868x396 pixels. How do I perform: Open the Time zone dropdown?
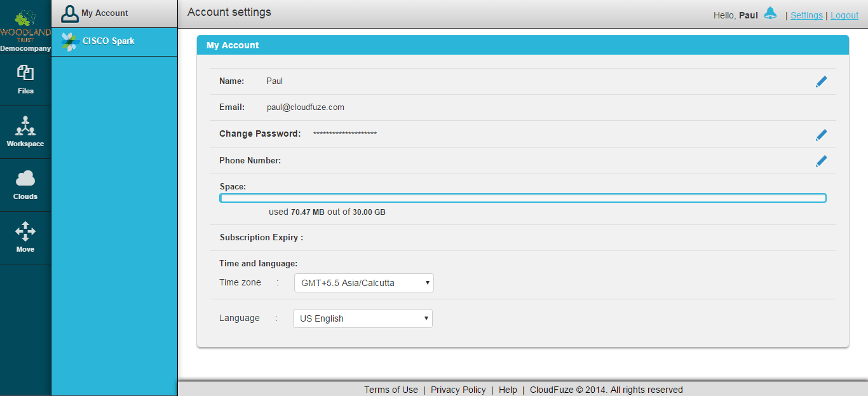363,282
